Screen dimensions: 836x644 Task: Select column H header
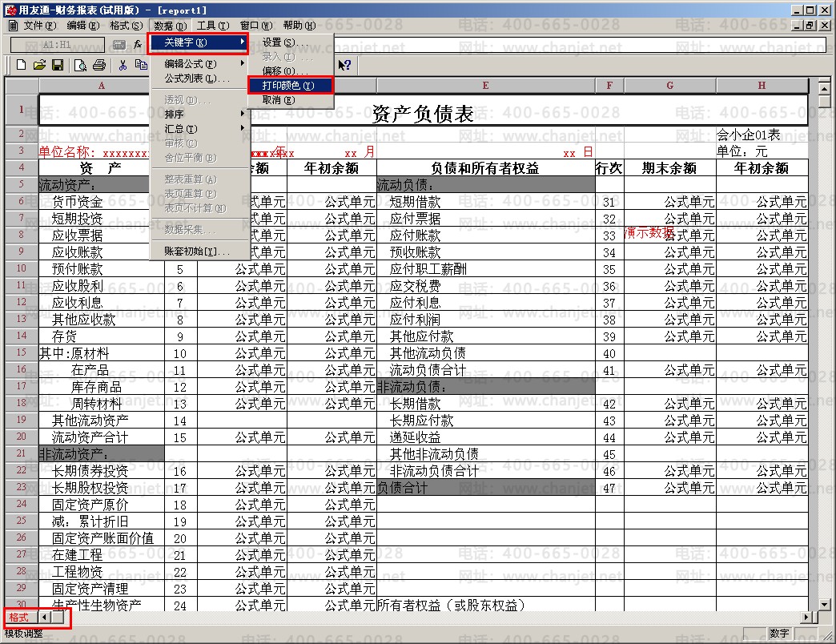click(x=762, y=85)
